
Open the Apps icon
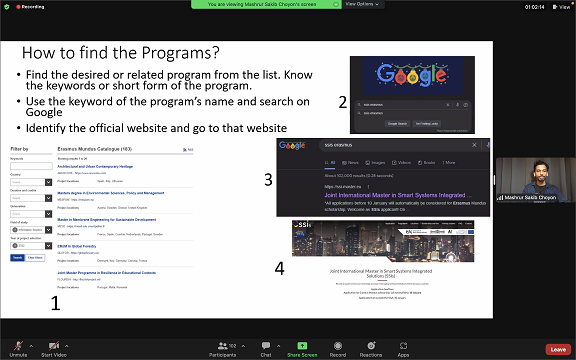(x=403, y=346)
